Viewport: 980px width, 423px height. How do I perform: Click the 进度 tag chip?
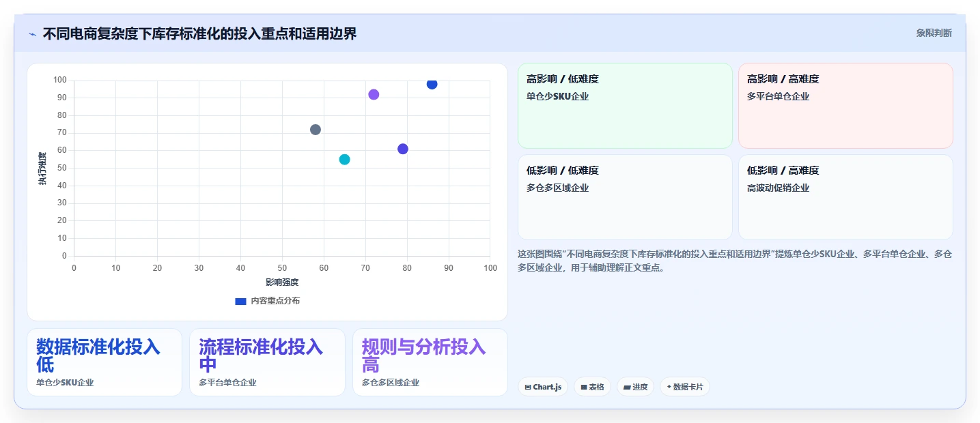coord(635,387)
